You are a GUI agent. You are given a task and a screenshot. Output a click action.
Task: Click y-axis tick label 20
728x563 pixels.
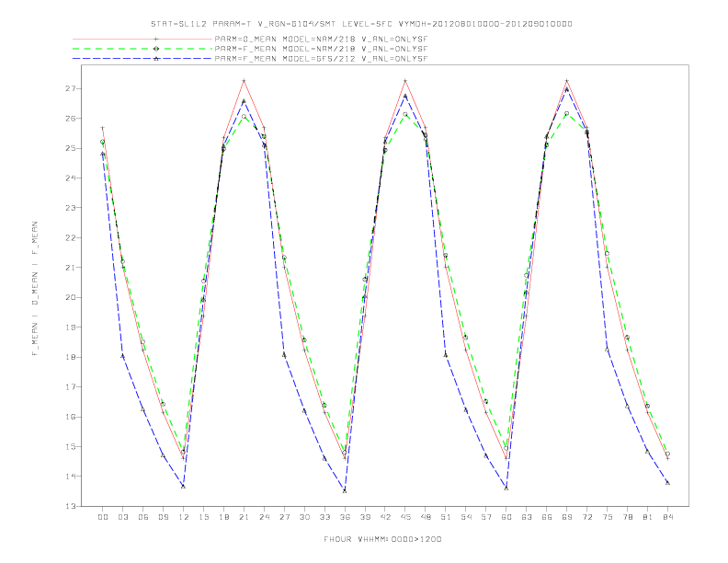pyautogui.click(x=71, y=297)
